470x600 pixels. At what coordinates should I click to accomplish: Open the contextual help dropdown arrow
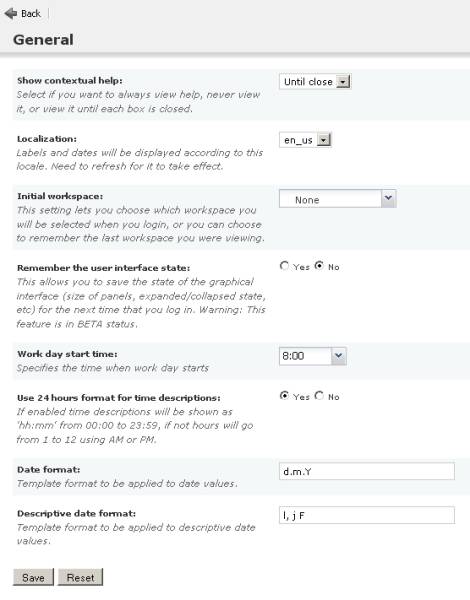coord(343,82)
